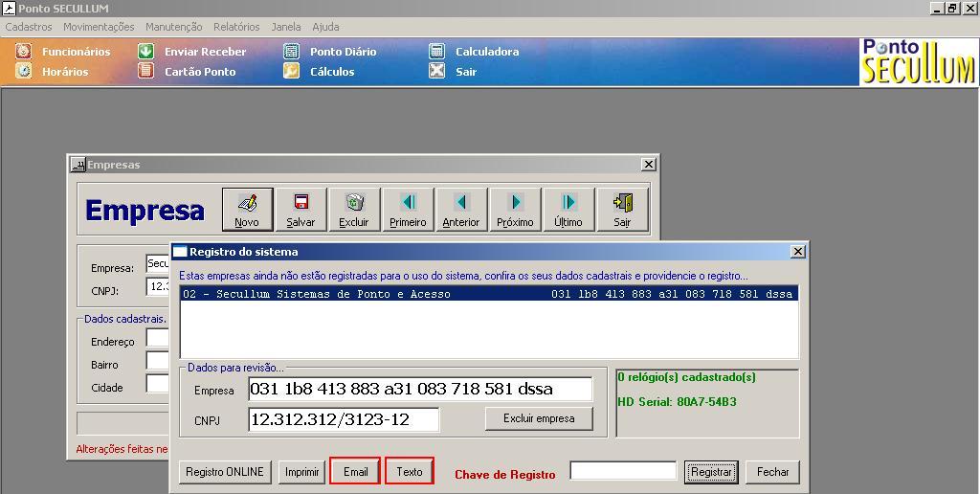Go to Último record in Empresas
Viewport: 980px width, 494px height.
tap(568, 210)
